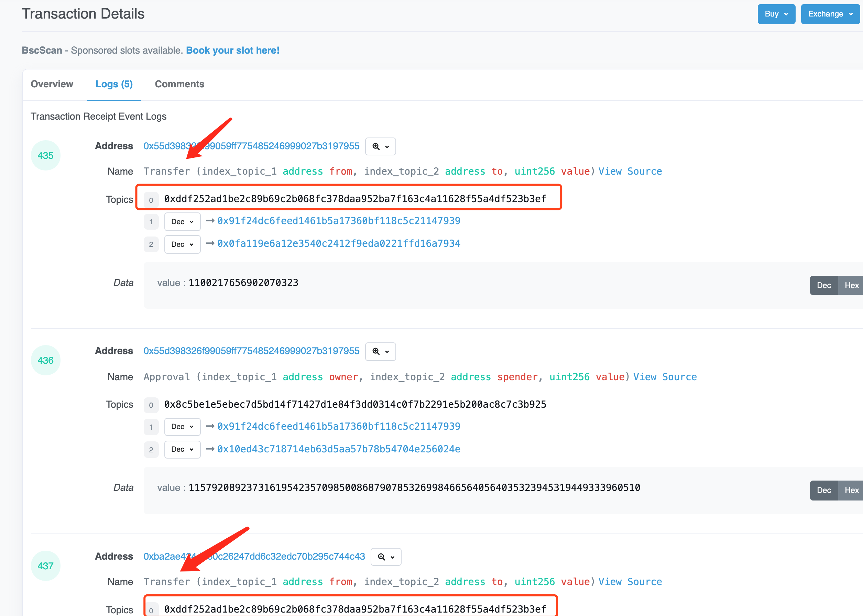Open Dec dropdown for log 436 topic 2
The height and width of the screenshot is (616, 863).
click(182, 449)
